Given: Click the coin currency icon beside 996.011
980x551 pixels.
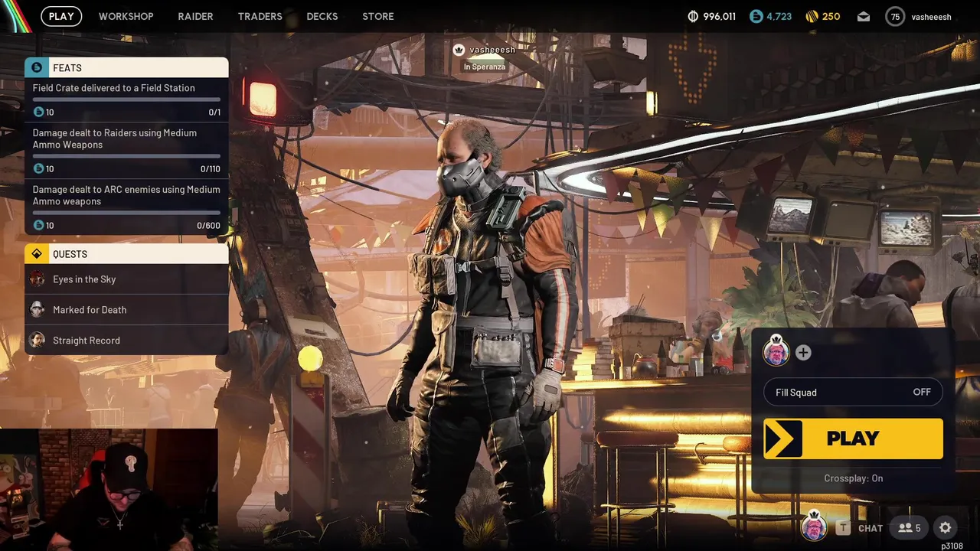Looking at the screenshot, I should tap(693, 16).
